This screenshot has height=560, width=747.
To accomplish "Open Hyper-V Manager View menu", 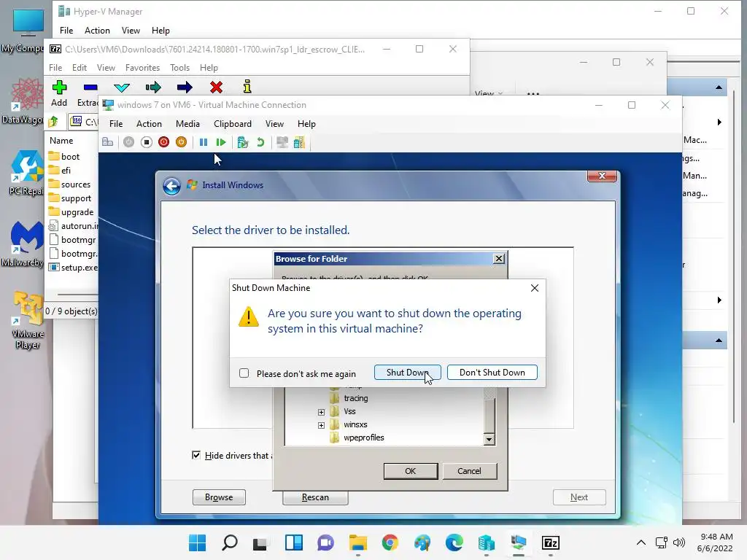I will point(131,31).
